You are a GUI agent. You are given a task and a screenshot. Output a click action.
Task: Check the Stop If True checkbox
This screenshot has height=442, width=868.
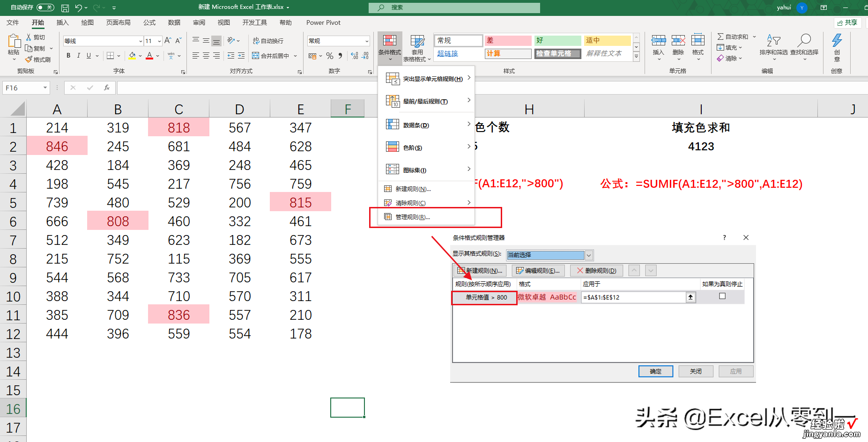(722, 296)
